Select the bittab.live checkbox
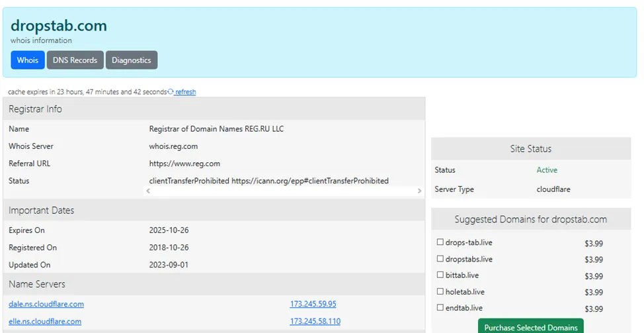The image size is (644, 333). (x=440, y=275)
